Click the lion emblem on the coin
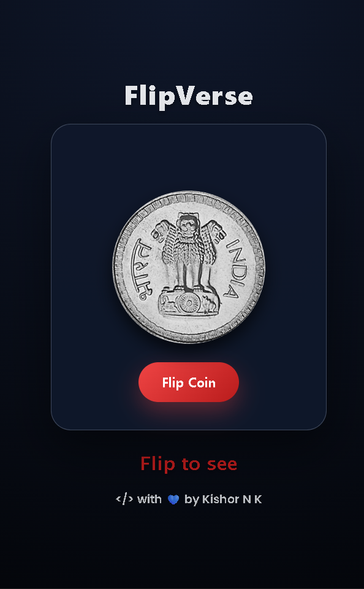Screen dimensions: 364x589 [189, 264]
